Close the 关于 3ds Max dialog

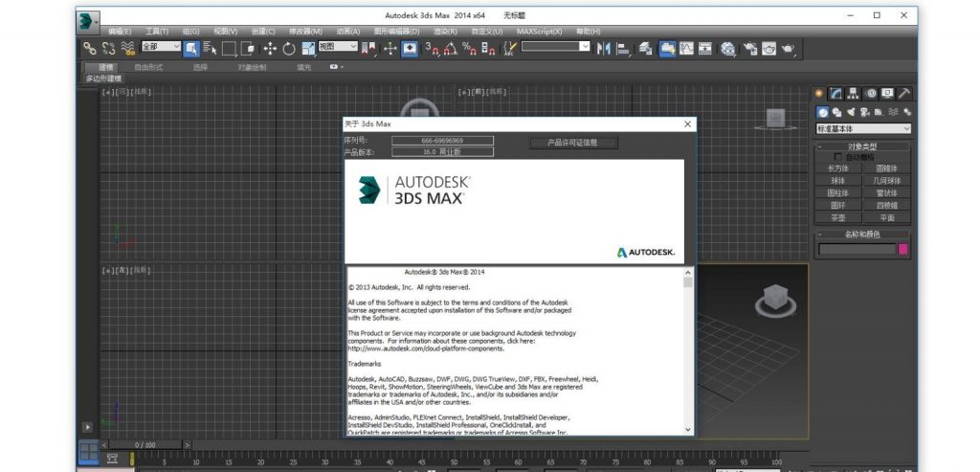click(x=687, y=124)
